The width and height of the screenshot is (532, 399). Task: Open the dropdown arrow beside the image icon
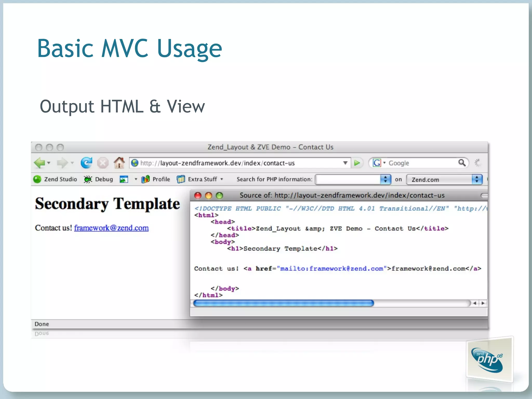[136, 179]
